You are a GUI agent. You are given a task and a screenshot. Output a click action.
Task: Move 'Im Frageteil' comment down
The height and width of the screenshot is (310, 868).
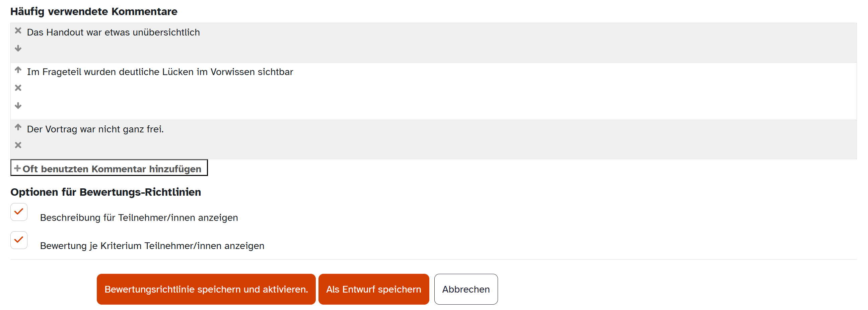pos(18,106)
